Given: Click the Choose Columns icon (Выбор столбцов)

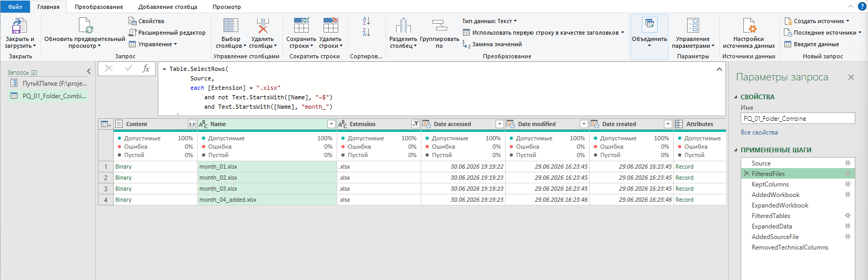Looking at the screenshot, I should click(231, 26).
